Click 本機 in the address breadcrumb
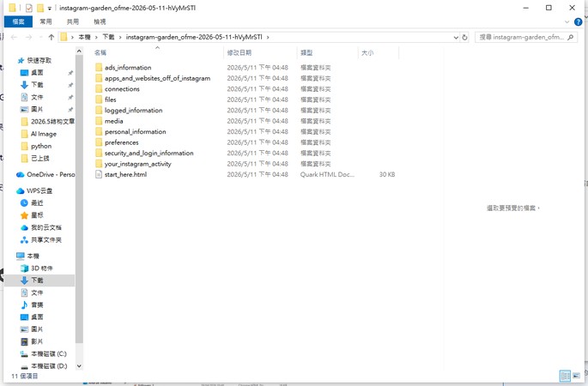588x386 pixels. click(x=84, y=37)
